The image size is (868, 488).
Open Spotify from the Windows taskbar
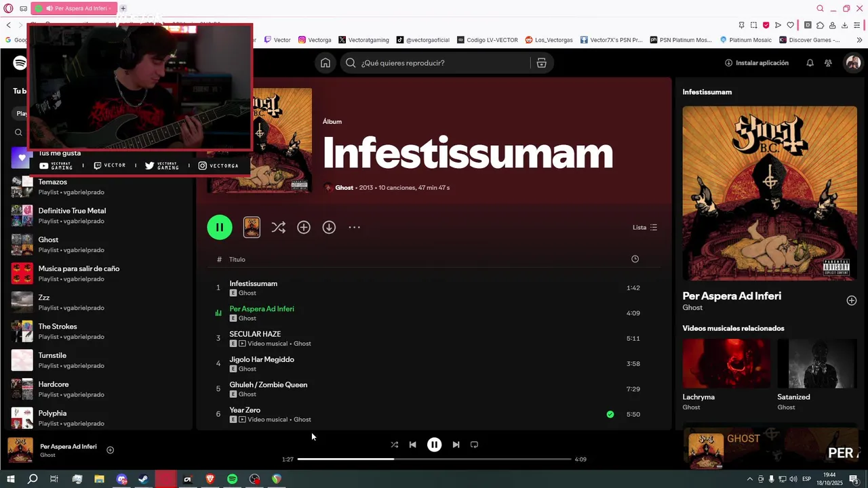pyautogui.click(x=232, y=479)
